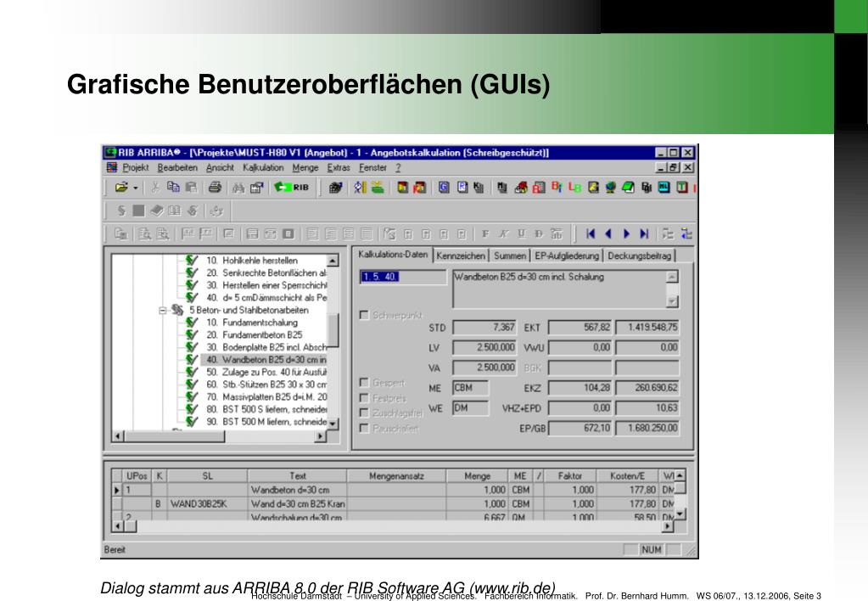Open the Projekt menu
The height and width of the screenshot is (601, 868).
point(136,167)
